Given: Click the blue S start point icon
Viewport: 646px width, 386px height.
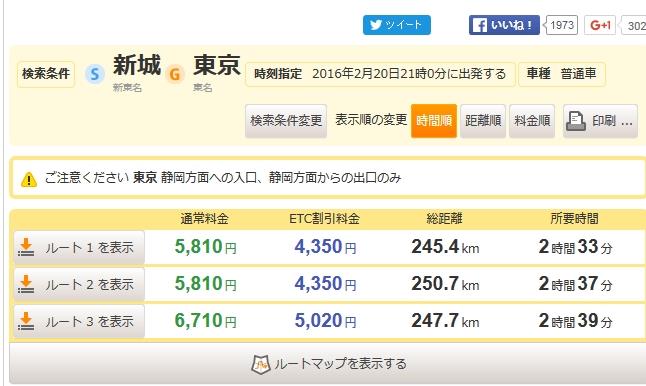Looking at the screenshot, I should (x=95, y=74).
